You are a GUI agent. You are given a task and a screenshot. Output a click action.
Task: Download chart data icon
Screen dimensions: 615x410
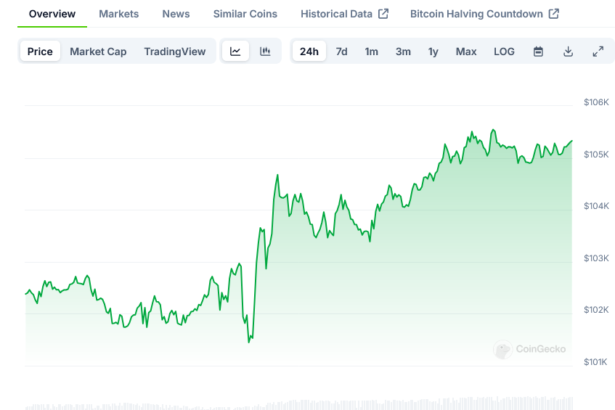(568, 52)
